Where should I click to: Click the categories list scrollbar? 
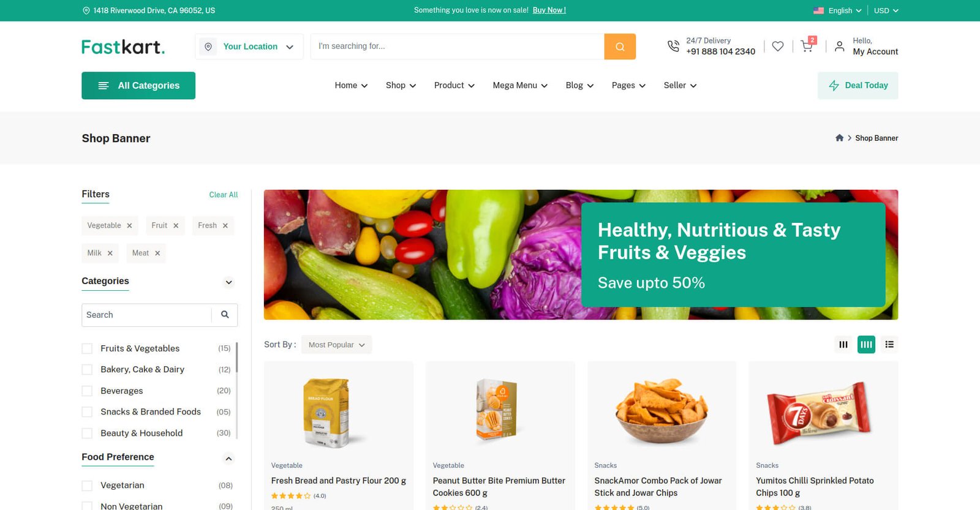(236, 358)
